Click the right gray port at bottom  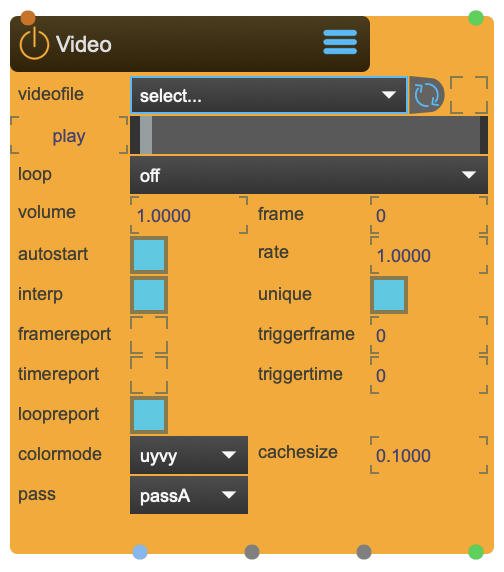[364, 552]
